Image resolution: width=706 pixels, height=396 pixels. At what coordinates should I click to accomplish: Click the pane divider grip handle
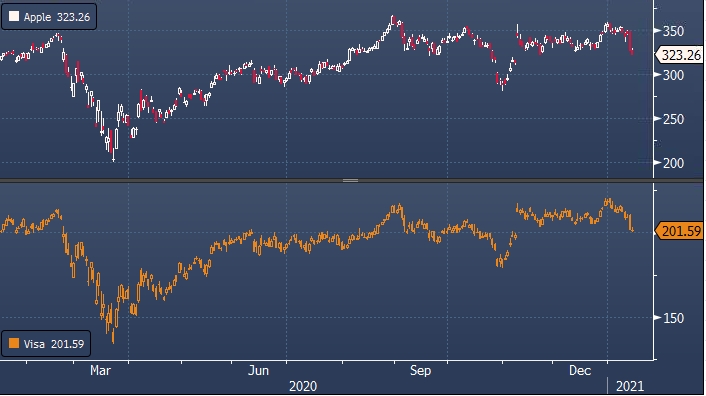(x=350, y=180)
